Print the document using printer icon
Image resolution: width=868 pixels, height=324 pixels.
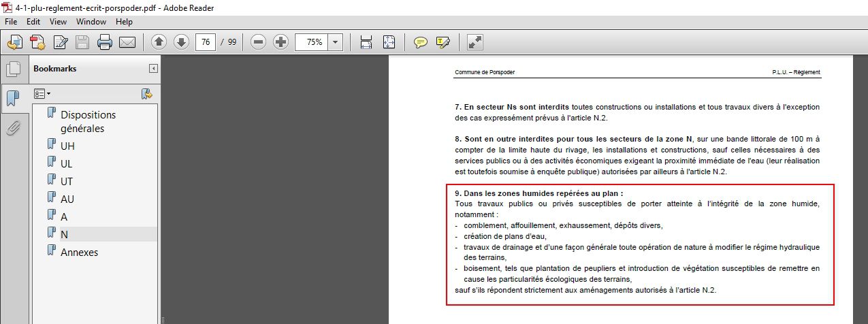point(105,42)
